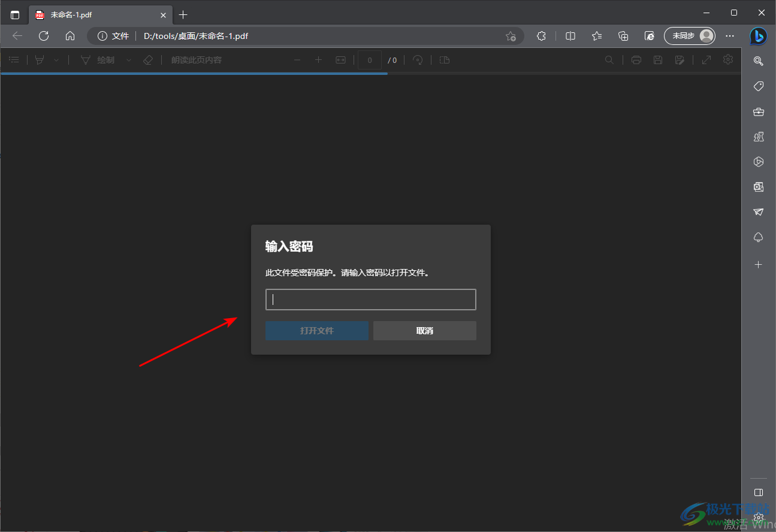Open the sidebar Shopping tag icon
This screenshot has height=532, width=776.
pos(759,86)
